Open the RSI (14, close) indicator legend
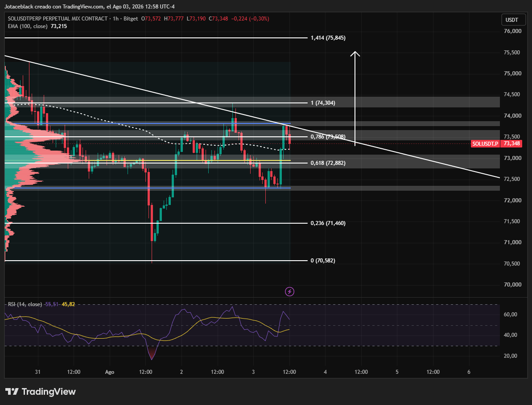This screenshot has width=532, height=405. tap(41, 304)
